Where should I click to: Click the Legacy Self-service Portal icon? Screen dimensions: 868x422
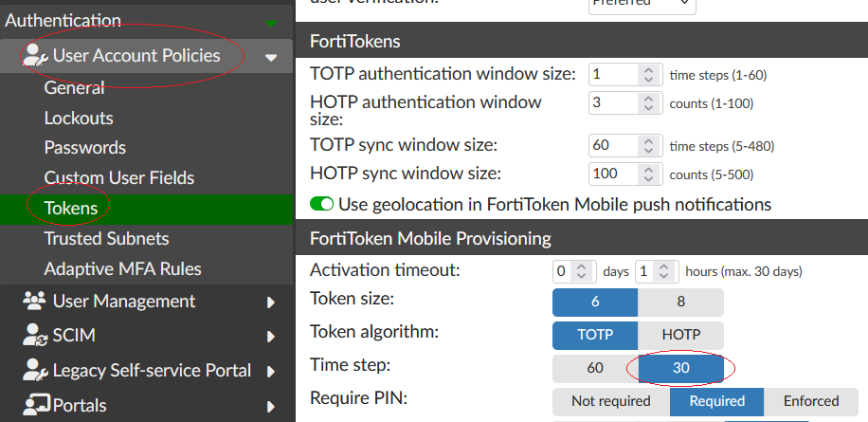35,371
